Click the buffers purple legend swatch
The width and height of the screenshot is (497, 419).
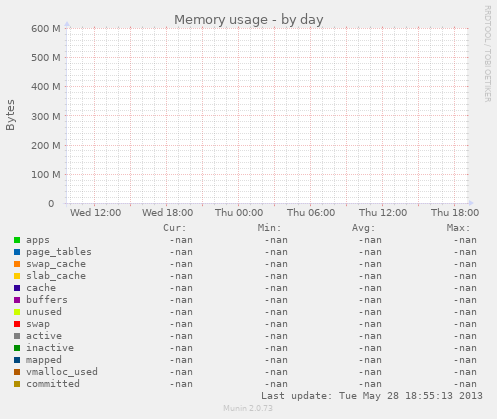pos(17,300)
